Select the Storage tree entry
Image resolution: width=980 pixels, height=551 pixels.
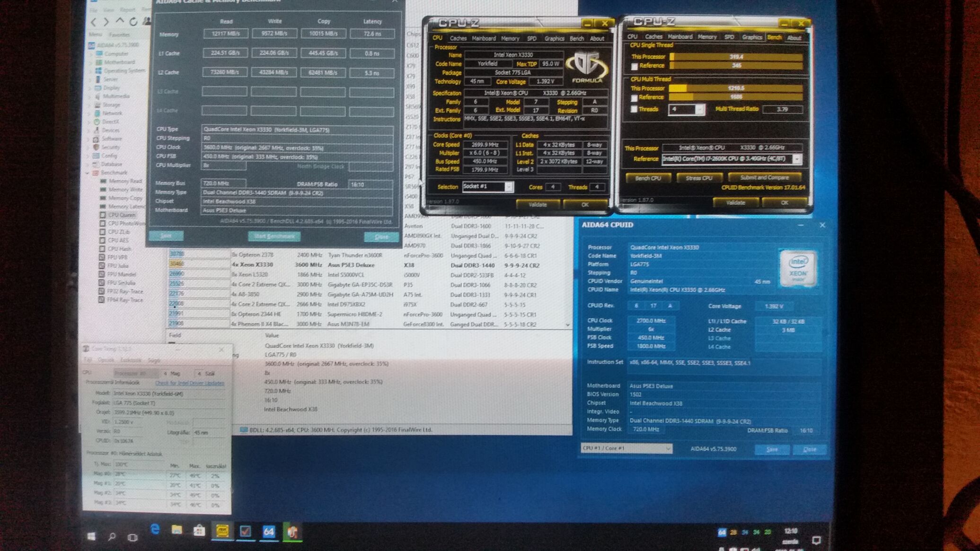[112, 105]
